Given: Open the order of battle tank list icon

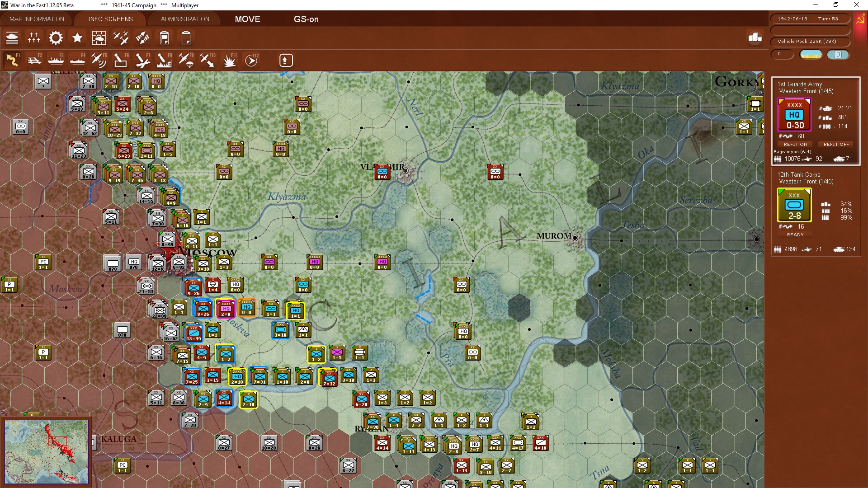Looking at the screenshot, I should point(12,38).
